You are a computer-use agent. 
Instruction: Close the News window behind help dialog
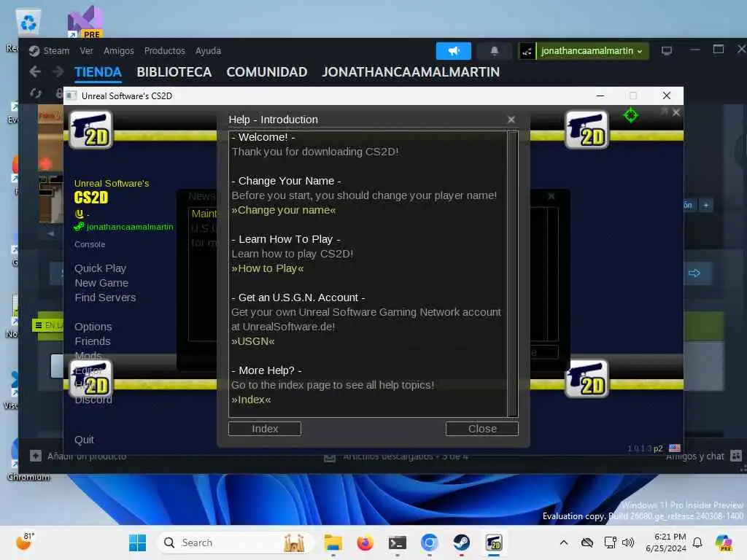[551, 196]
